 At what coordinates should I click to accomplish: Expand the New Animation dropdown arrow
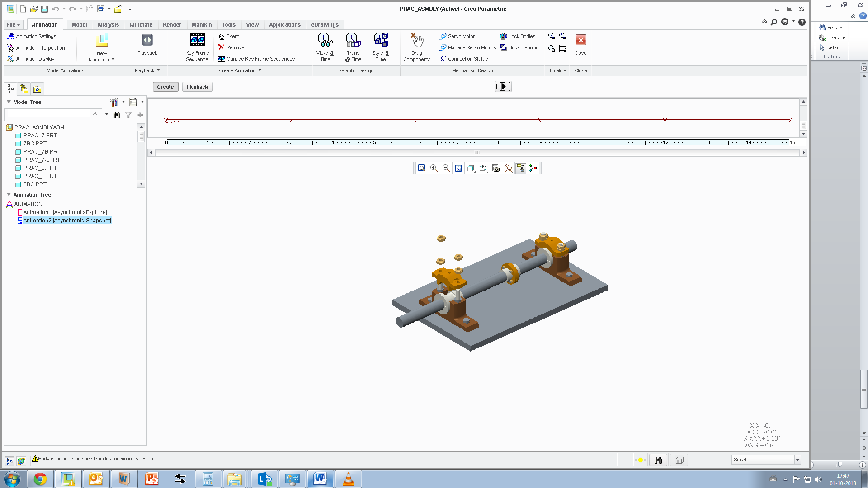click(113, 60)
